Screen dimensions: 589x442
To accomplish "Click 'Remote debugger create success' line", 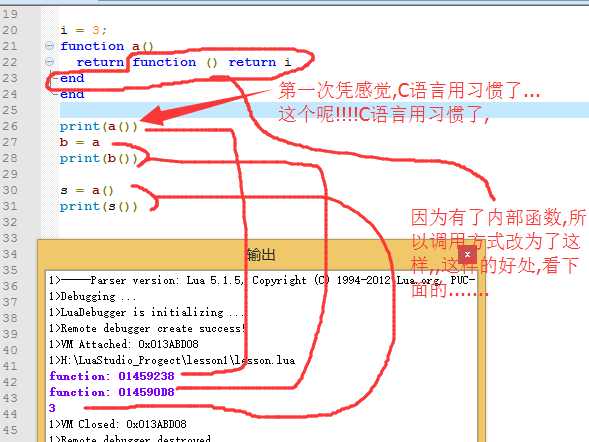I will click(x=147, y=328).
